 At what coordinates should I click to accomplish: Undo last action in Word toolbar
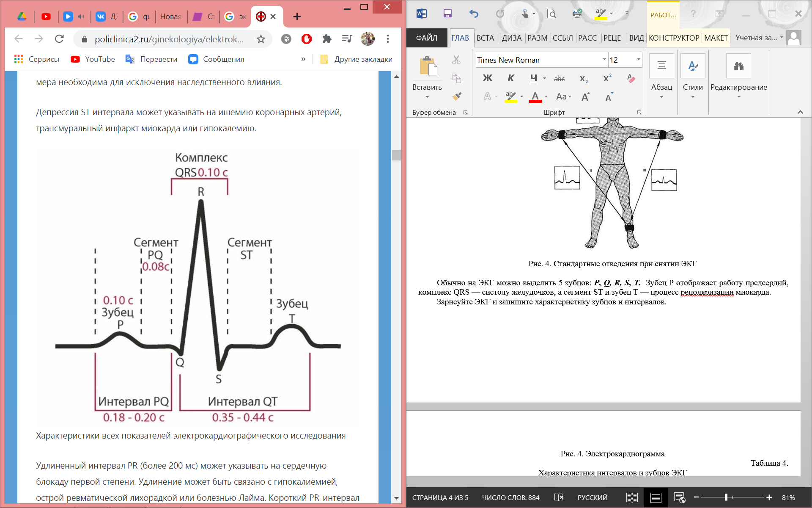tap(474, 14)
